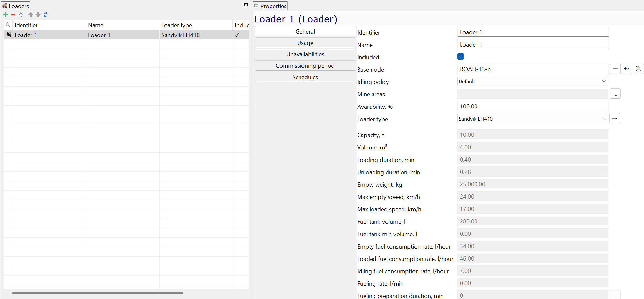Click the Unloading duration value 0.28
This screenshot has height=299, width=644.
(x=533, y=172)
